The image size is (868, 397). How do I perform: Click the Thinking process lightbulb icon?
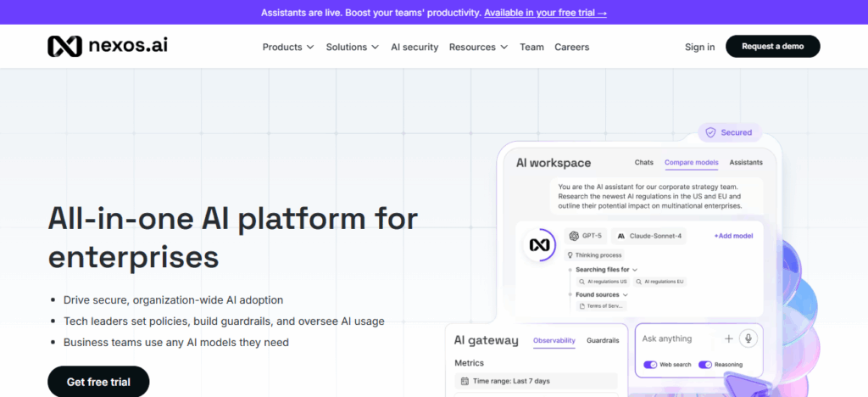pyautogui.click(x=570, y=254)
